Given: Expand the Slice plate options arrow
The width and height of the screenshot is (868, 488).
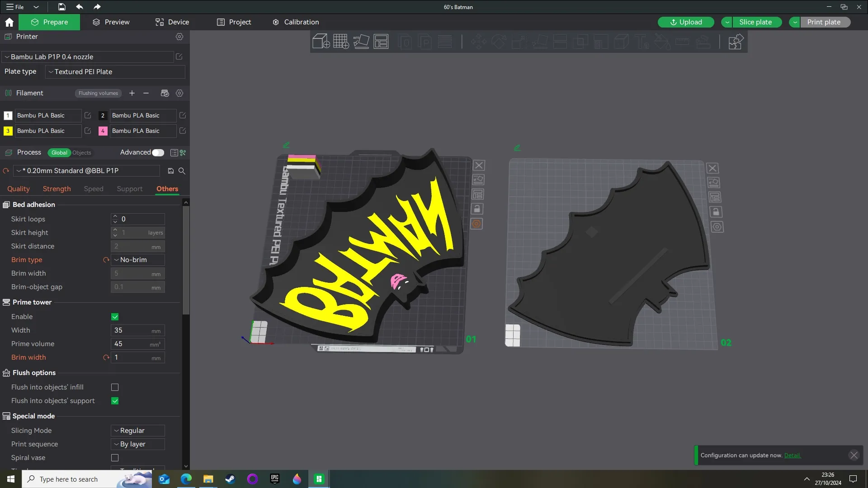Looking at the screenshot, I should point(727,22).
